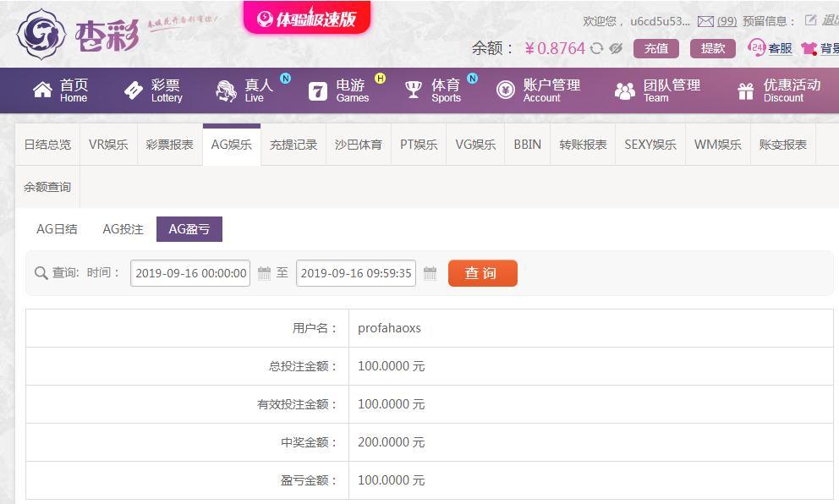Viewport: 839px width, 504px height.
Task: Hide balance with eye icon
Action: point(616,49)
